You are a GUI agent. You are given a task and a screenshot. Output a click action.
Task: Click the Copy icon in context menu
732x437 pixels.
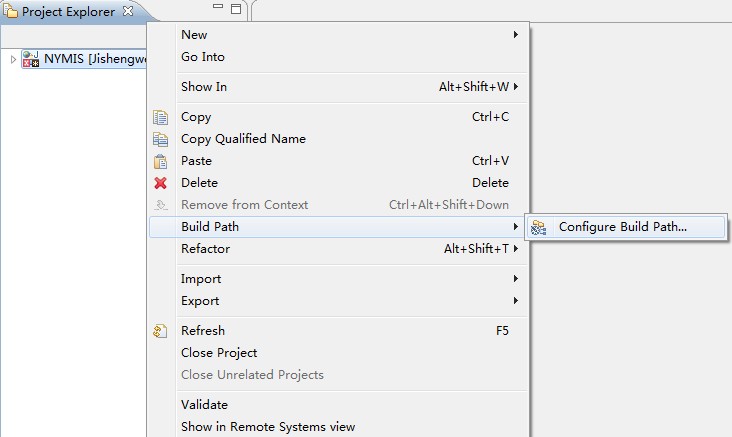tap(160, 117)
